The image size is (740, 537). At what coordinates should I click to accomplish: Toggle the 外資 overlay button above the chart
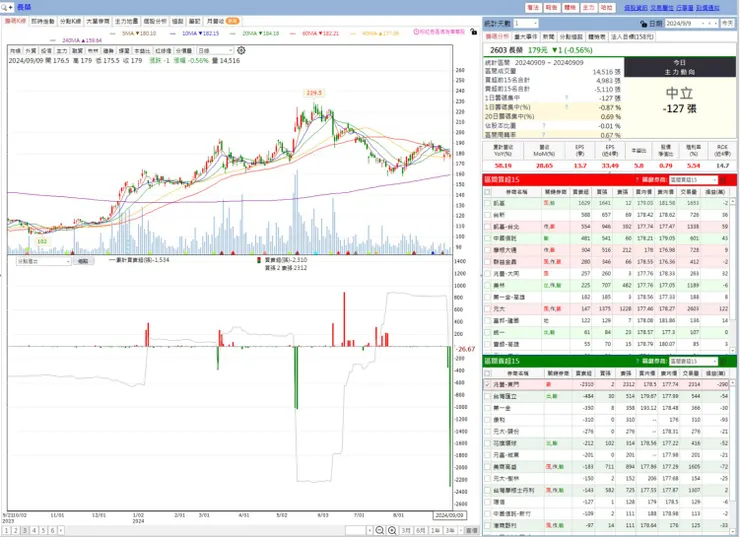[x=31, y=50]
